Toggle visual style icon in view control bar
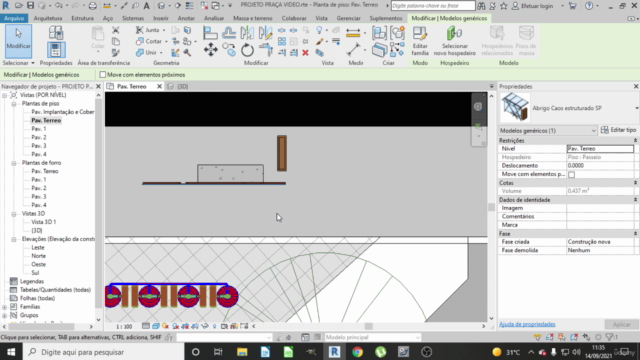The width and height of the screenshot is (640, 360). pos(156,326)
